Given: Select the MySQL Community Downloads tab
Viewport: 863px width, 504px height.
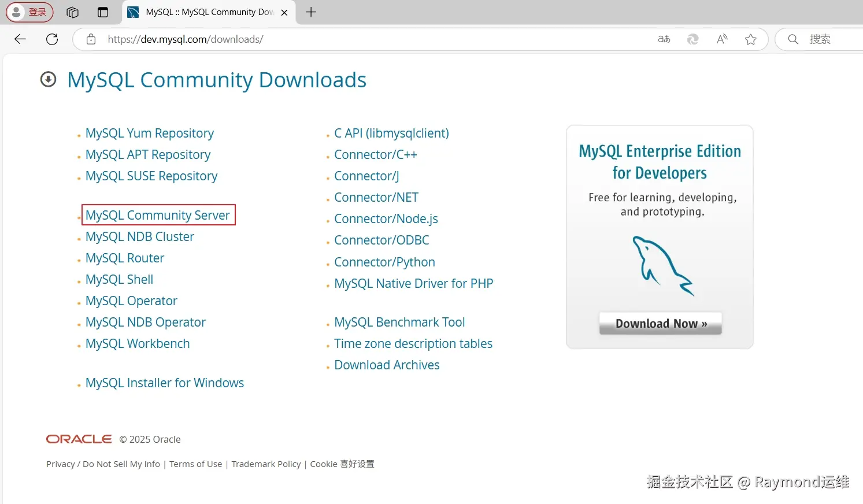Looking at the screenshot, I should [209, 12].
